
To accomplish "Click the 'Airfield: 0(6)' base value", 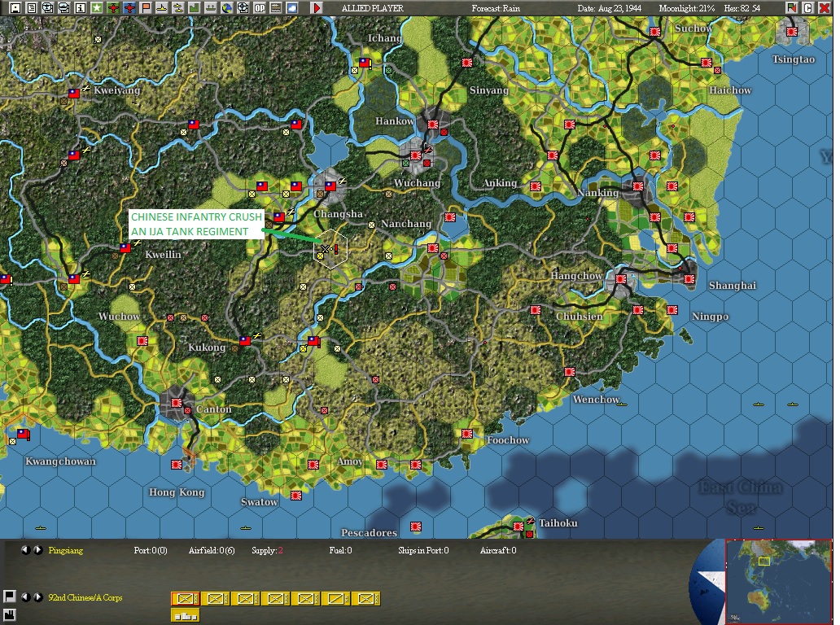I will pos(212,551).
